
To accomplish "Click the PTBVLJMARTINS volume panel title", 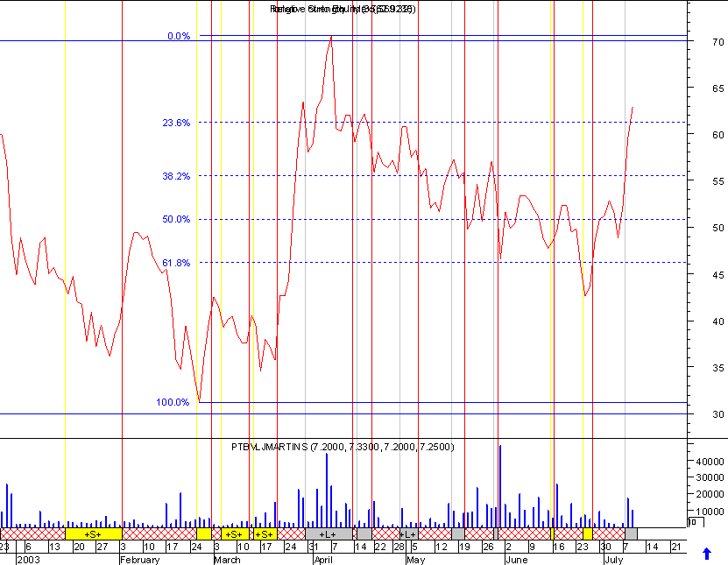I will click(343, 447).
